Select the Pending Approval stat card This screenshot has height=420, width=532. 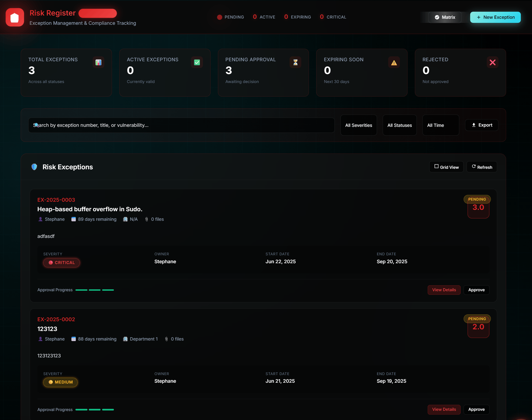click(x=263, y=73)
